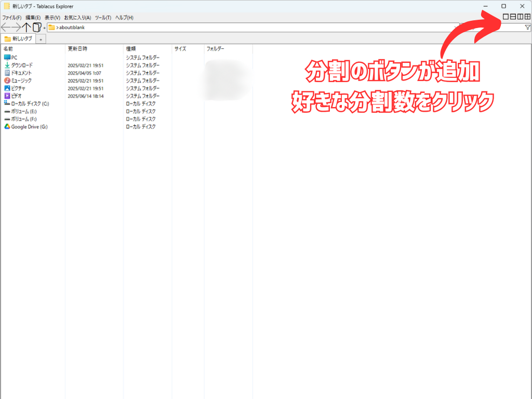Viewport: 532px width, 399px height.
Task: Click the single-pane layout button
Action: (x=506, y=17)
